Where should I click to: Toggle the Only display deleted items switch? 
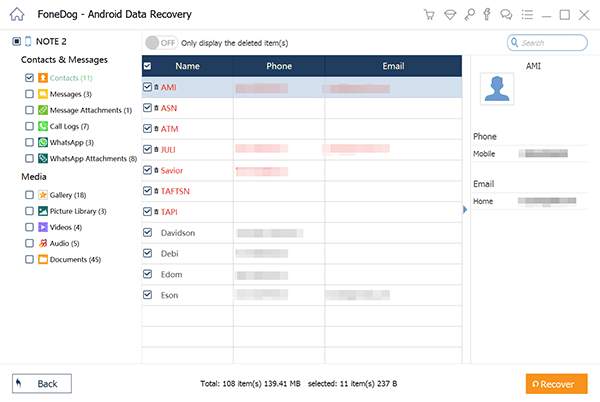point(156,42)
